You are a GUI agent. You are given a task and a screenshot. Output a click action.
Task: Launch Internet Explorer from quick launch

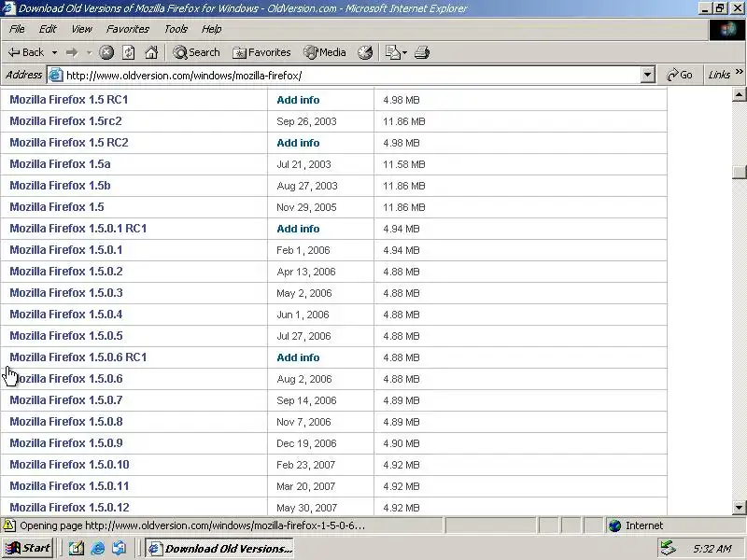coord(98,549)
